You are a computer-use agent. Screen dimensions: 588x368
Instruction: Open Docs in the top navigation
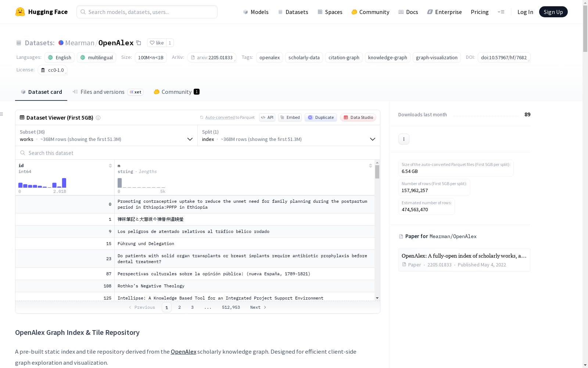(x=408, y=12)
